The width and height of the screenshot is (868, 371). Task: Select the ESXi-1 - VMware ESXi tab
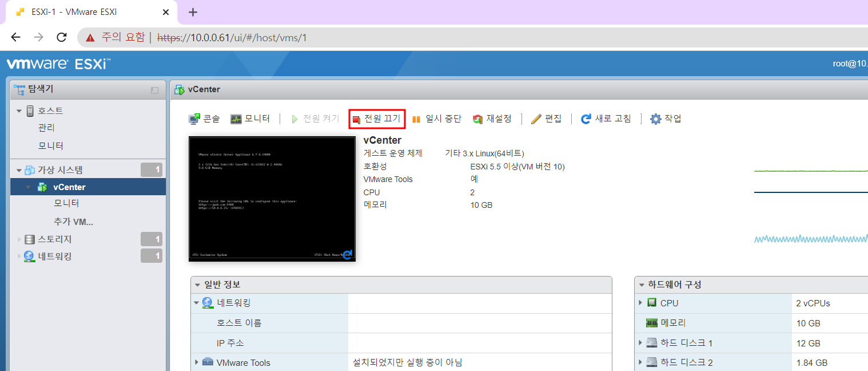[92, 12]
